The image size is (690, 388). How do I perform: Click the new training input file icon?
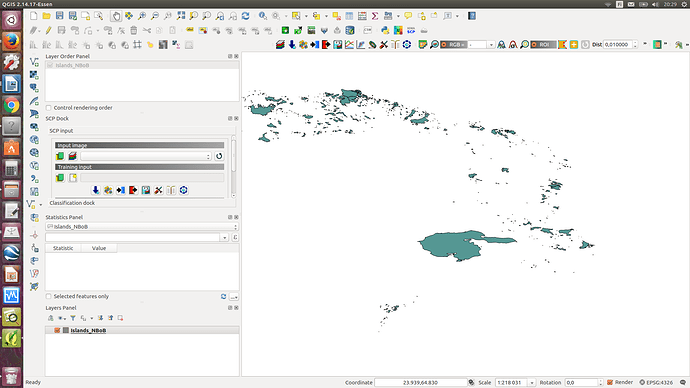(x=73, y=178)
